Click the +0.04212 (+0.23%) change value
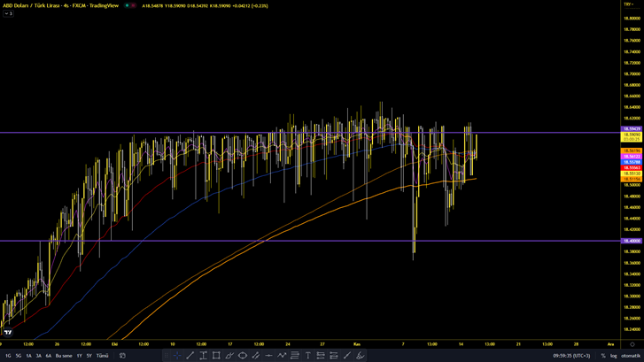 point(251,5)
